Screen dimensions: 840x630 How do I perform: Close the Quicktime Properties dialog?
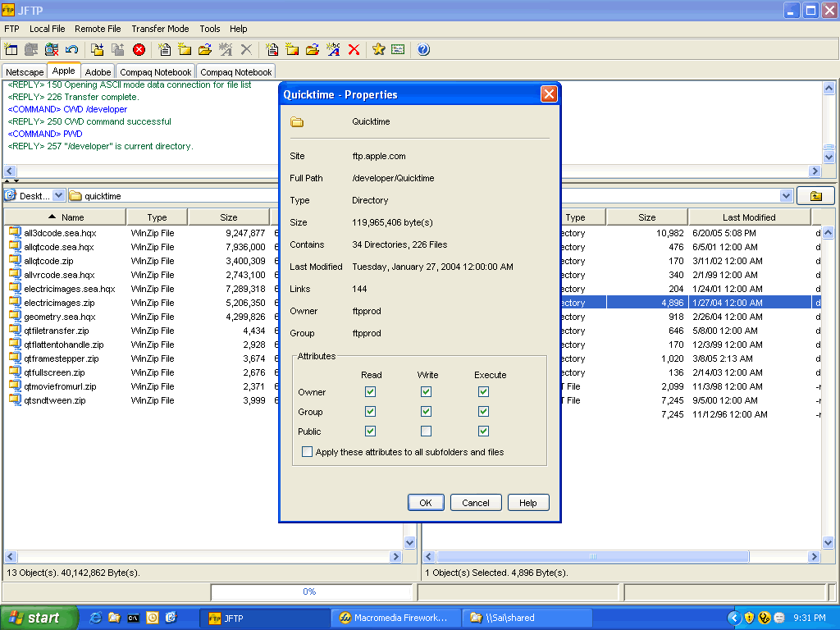549,94
